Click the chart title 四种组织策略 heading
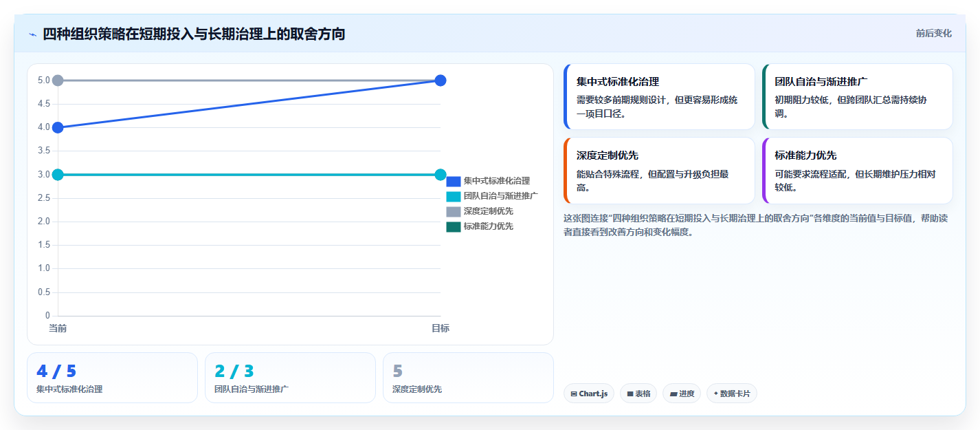This screenshot has height=430, width=980. point(194,34)
